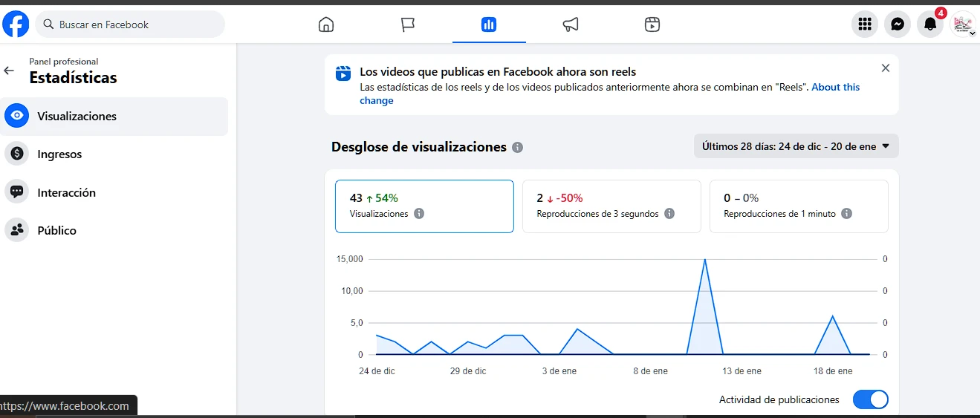Open the Ads megaphone icon
This screenshot has height=418, width=980.
pyautogui.click(x=571, y=25)
